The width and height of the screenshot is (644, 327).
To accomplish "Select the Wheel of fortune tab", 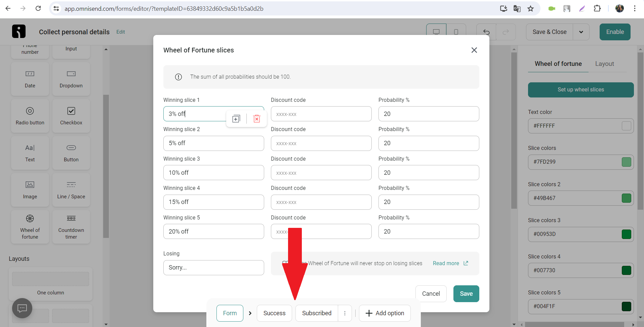I will point(558,64).
